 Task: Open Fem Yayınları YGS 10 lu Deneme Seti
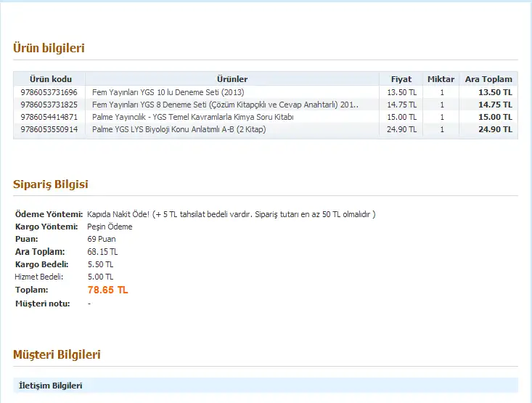[x=168, y=92]
